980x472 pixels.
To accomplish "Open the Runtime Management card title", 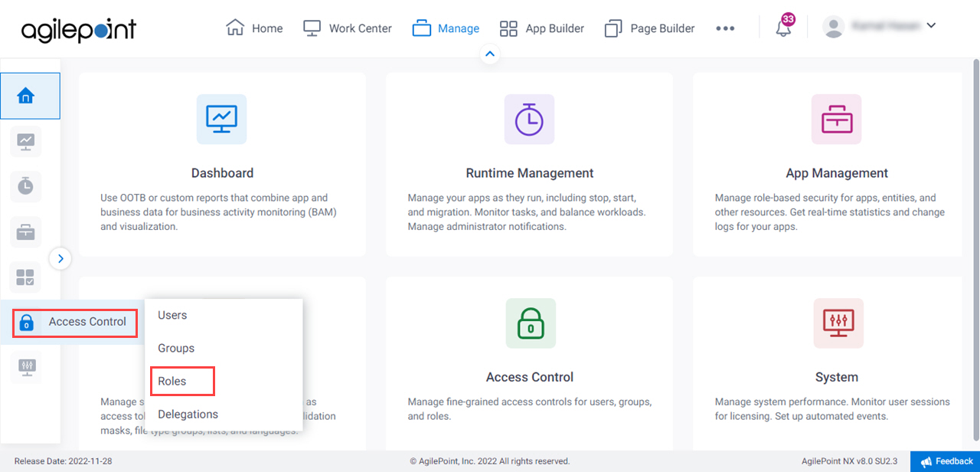I will tap(530, 173).
